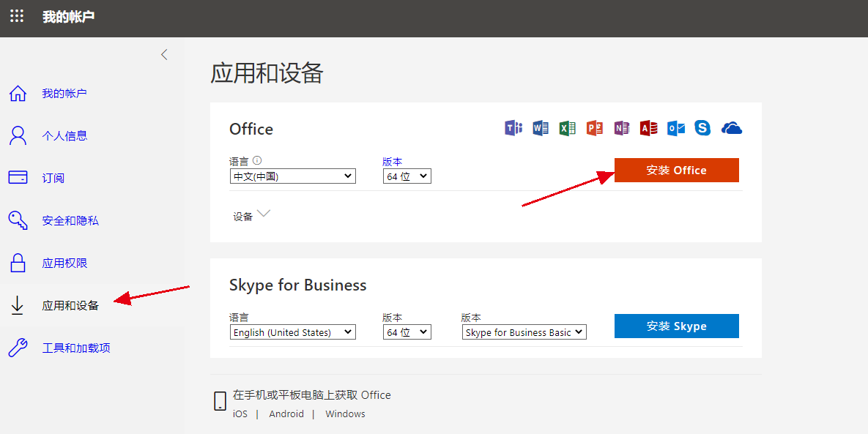The width and height of the screenshot is (868, 434).
Task: Click the home icon beside 我的帐户
Action: [18, 94]
